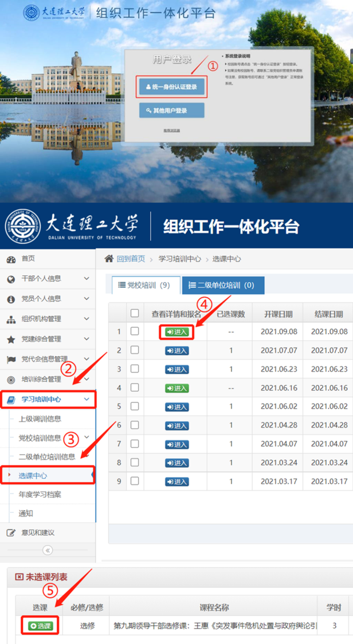Viewport: 353px width, 644px height.
Task: Check the checkbox for row 5
Action: tap(135, 406)
